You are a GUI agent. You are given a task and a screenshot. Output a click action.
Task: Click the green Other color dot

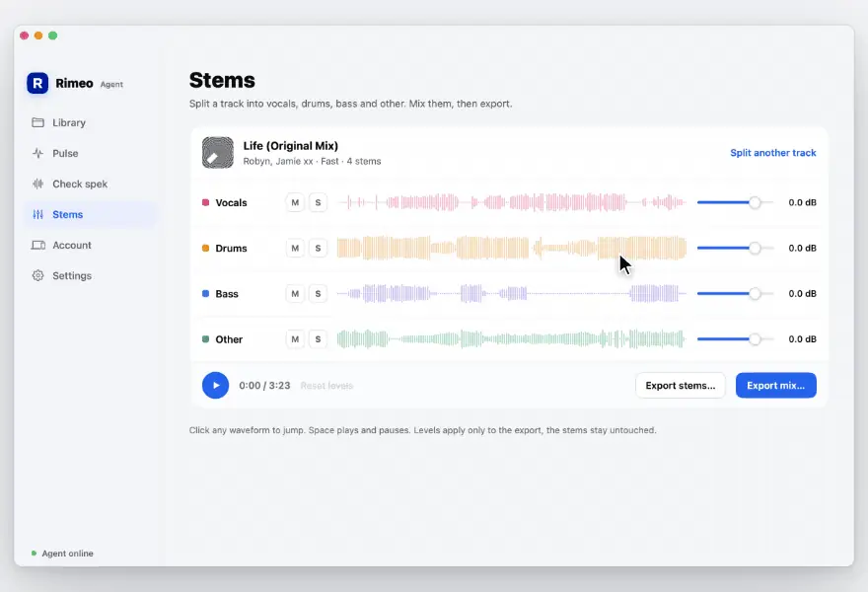[205, 338]
